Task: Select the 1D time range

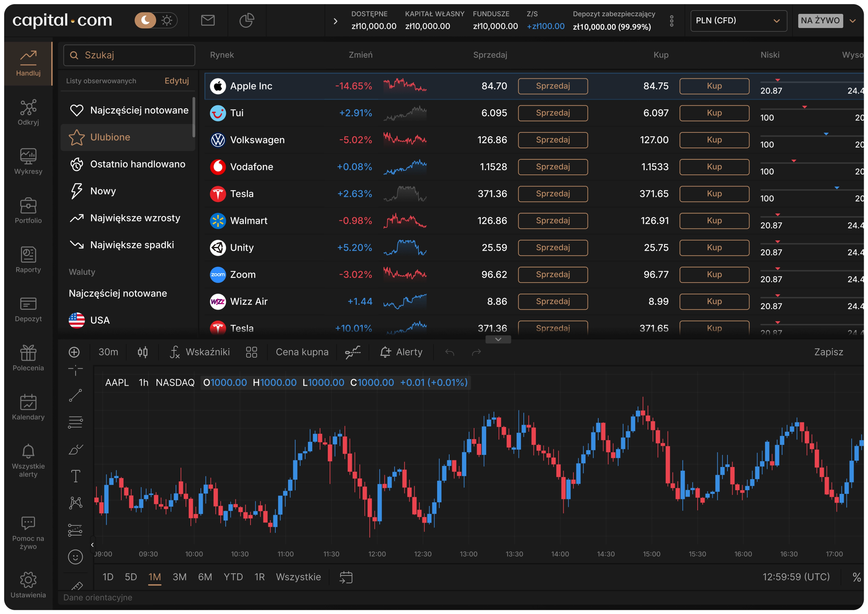Action: tap(108, 577)
